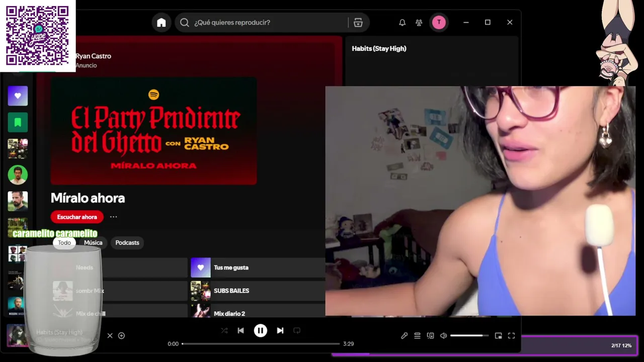The height and width of the screenshot is (362, 644).
Task: Open Liked Songs heart tile in sidebar
Action: click(x=18, y=96)
